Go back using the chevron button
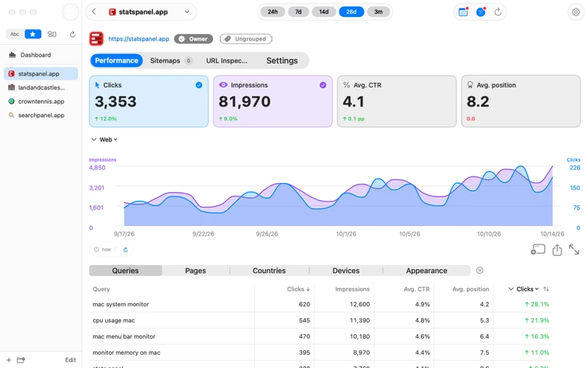The image size is (588, 368). 94,12
